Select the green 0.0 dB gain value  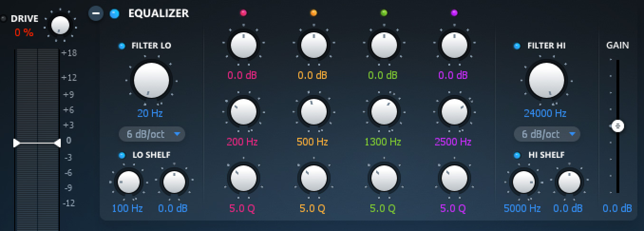coord(383,75)
